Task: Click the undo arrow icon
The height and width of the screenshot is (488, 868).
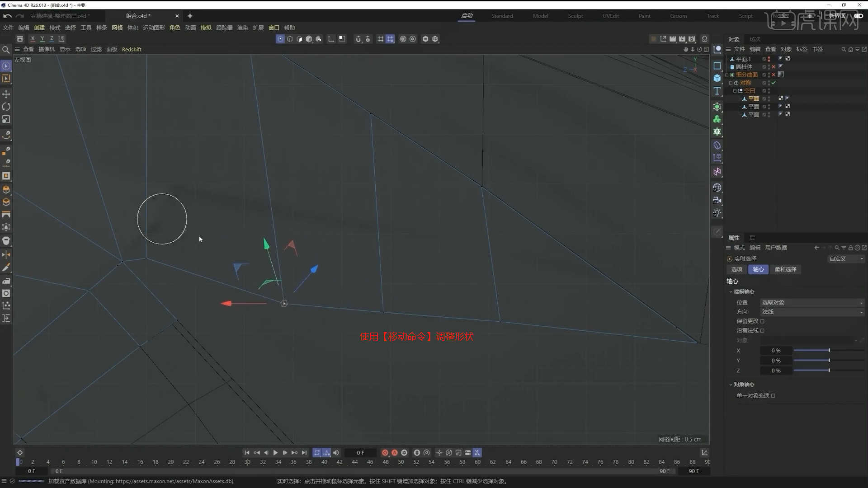Action: point(7,16)
